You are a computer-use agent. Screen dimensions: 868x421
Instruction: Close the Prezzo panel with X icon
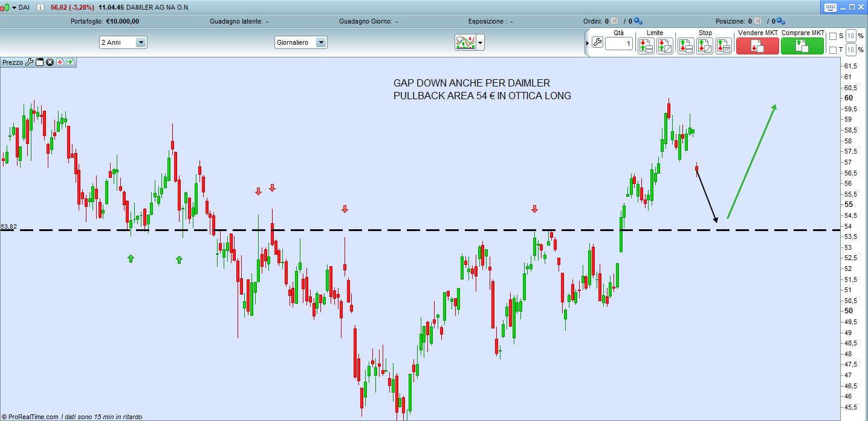click(x=50, y=62)
